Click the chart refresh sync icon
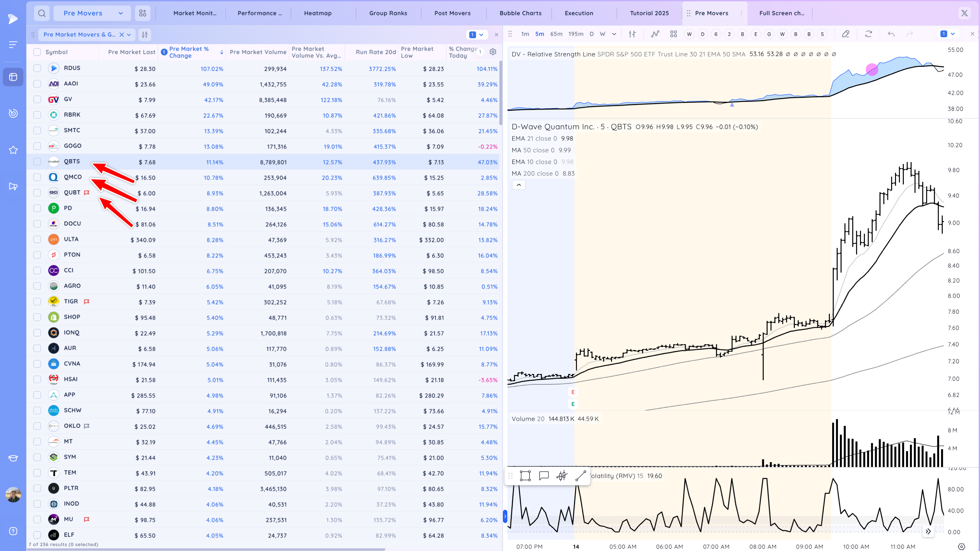980x551 pixels. (869, 34)
